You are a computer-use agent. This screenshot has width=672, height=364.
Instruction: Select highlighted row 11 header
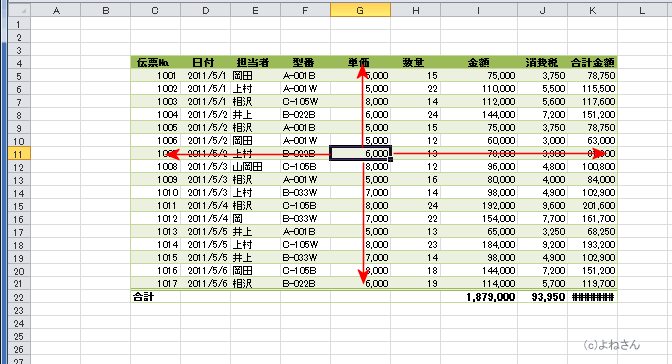(x=19, y=154)
